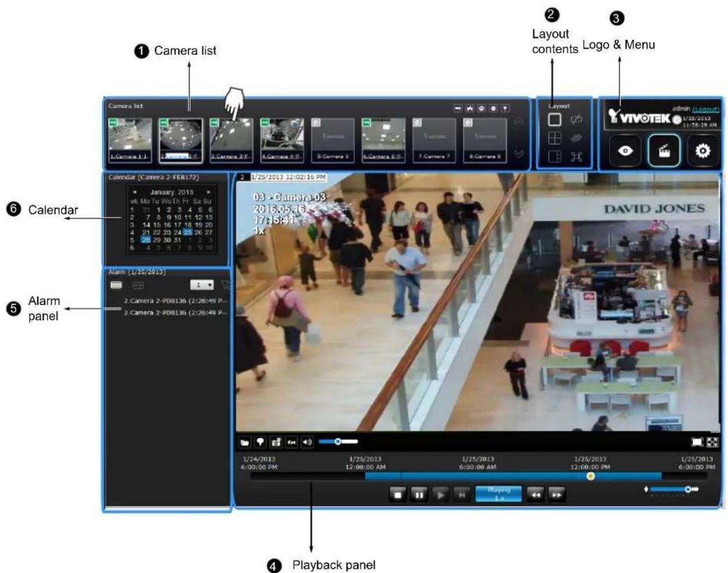728x573 pixels.
Task: Click the yellow timeline position marker
Action: click(x=591, y=476)
